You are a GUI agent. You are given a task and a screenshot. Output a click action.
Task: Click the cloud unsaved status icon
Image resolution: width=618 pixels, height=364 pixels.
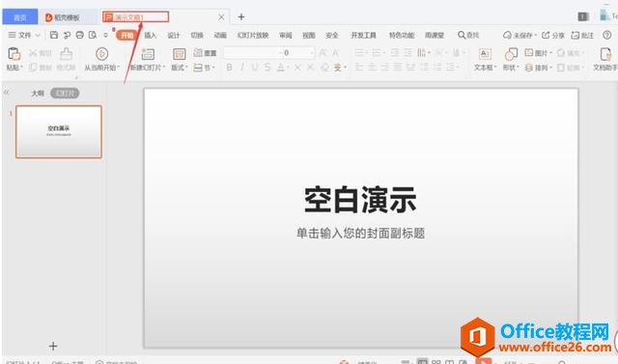507,35
